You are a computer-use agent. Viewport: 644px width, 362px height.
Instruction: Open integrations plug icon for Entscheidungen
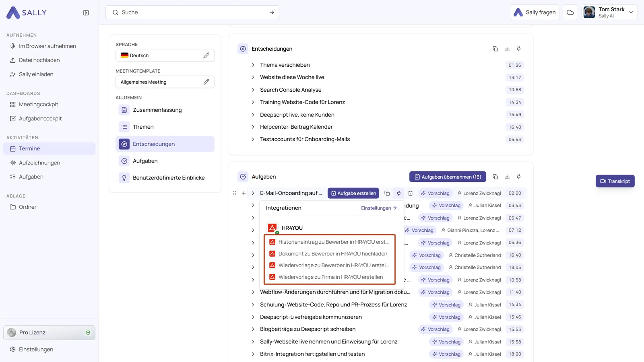pos(519,49)
